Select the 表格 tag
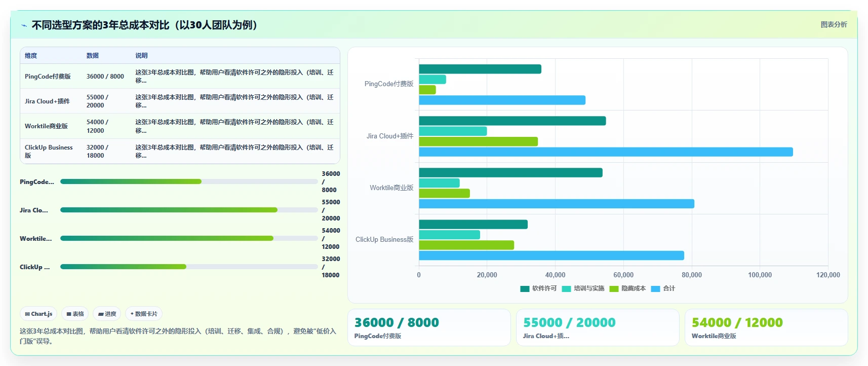 pyautogui.click(x=75, y=314)
